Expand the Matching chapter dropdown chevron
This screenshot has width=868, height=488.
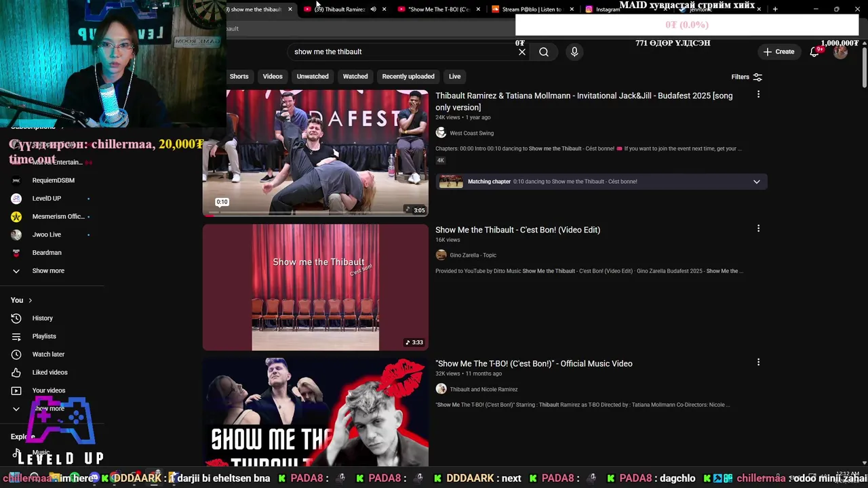coord(757,182)
